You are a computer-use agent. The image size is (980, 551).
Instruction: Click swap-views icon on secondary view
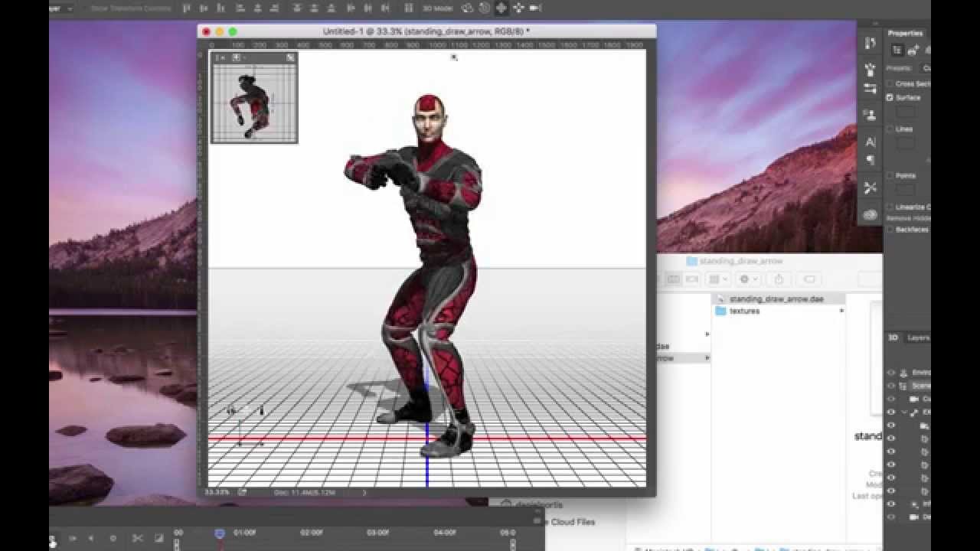[290, 57]
